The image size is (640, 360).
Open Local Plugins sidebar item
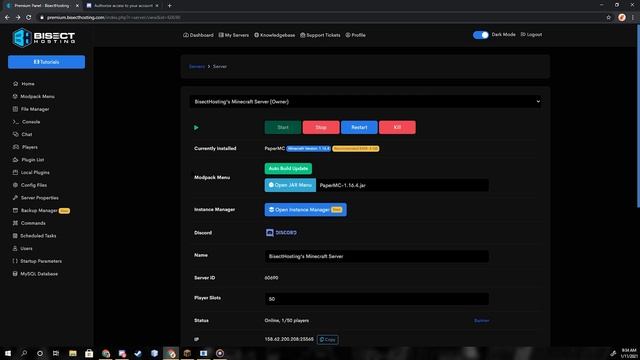tap(31, 172)
